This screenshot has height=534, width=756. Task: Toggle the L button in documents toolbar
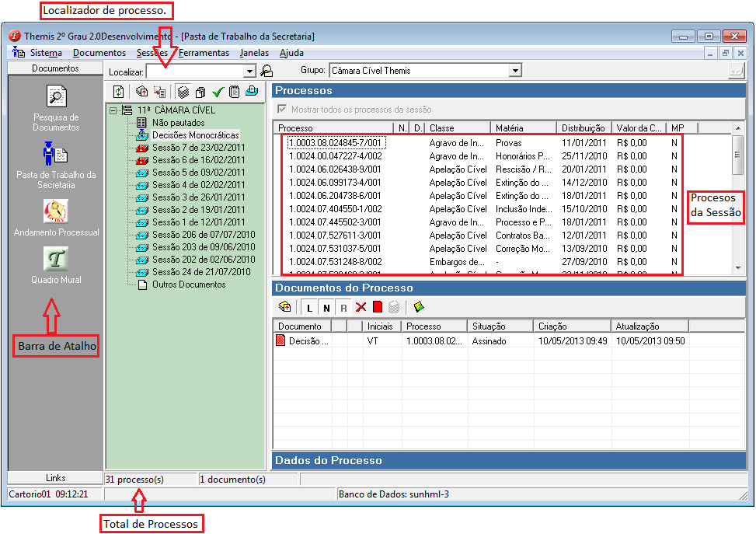[309, 307]
